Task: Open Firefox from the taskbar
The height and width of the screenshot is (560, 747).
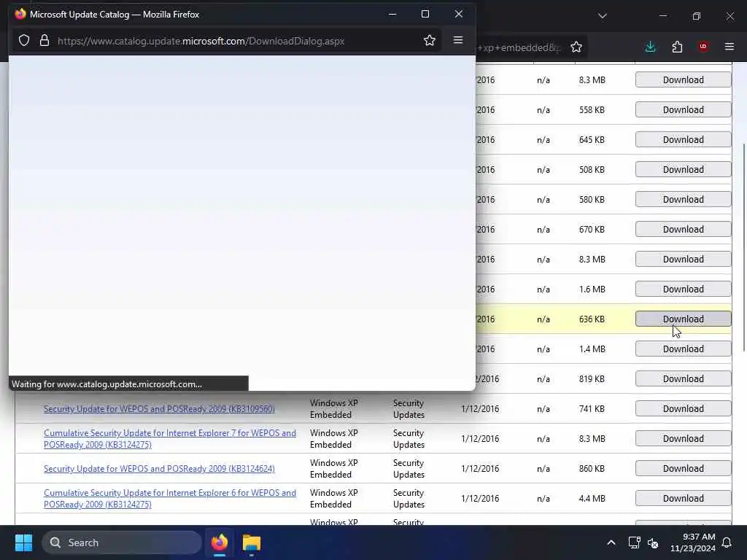Action: click(220, 542)
